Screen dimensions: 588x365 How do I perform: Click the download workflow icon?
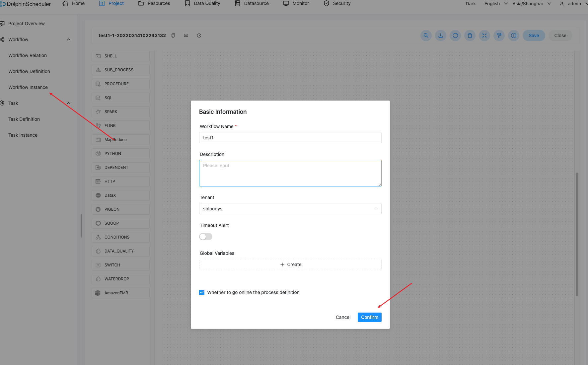[441, 36]
